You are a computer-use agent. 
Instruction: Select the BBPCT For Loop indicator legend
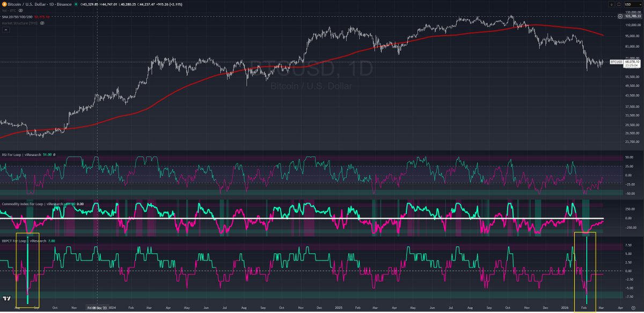pyautogui.click(x=23, y=241)
